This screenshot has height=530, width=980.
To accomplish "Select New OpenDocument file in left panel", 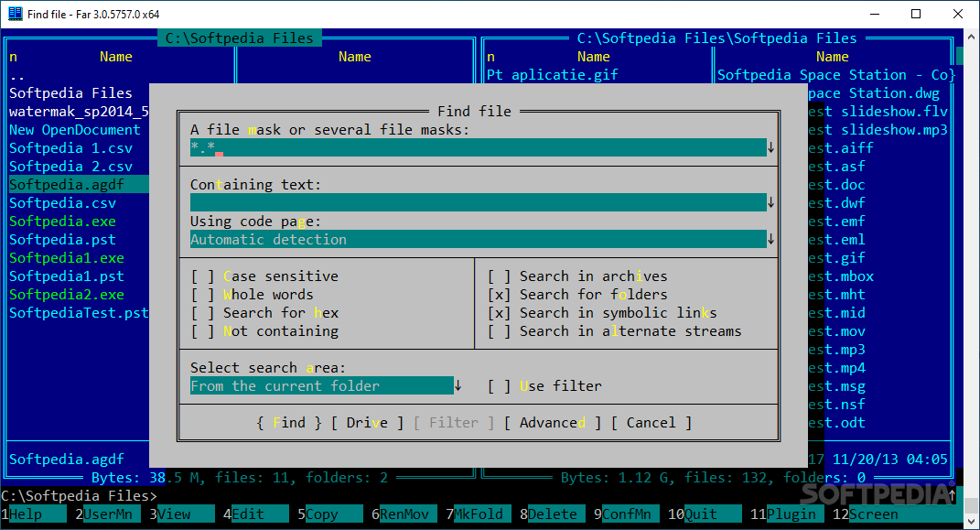I will click(x=75, y=130).
